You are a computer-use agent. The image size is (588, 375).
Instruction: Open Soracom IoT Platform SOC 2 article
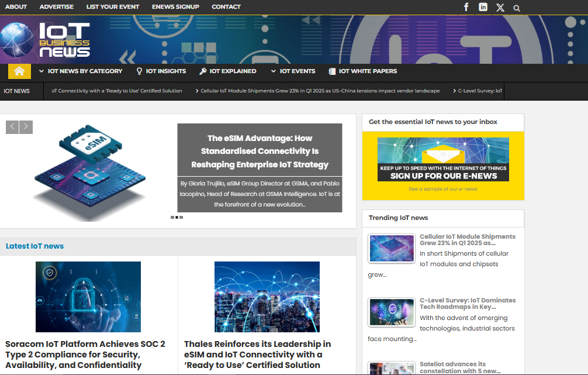[x=85, y=355]
